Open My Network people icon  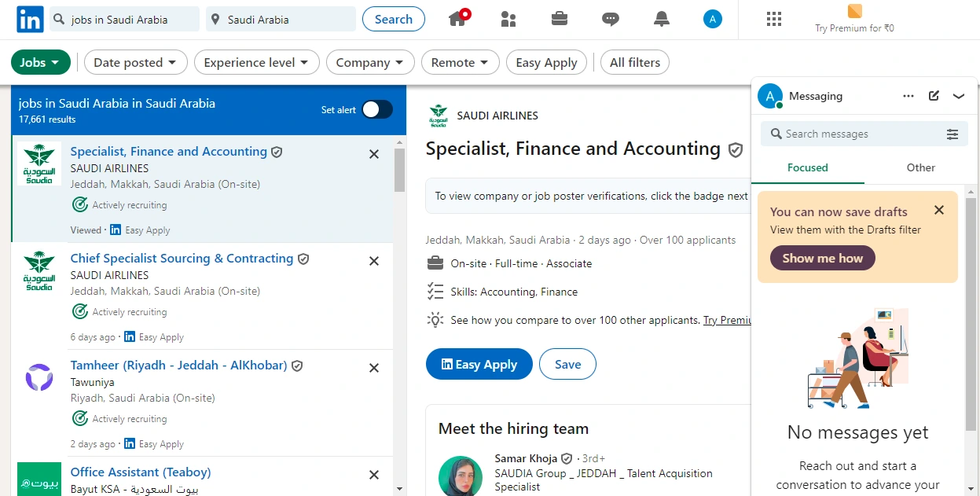point(508,19)
